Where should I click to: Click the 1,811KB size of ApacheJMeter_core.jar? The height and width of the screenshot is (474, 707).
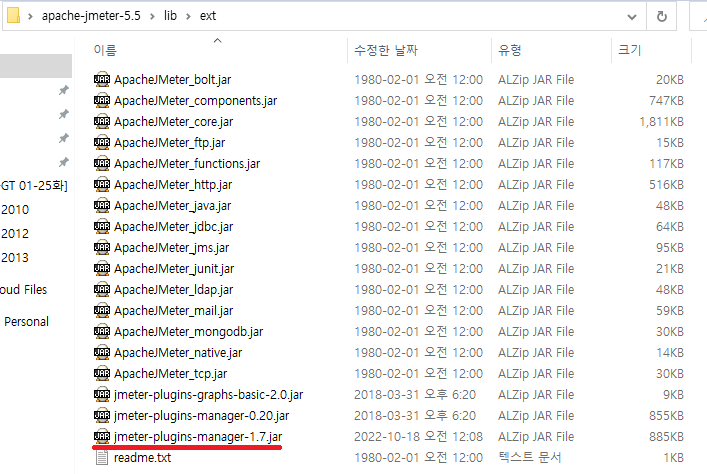point(661,122)
